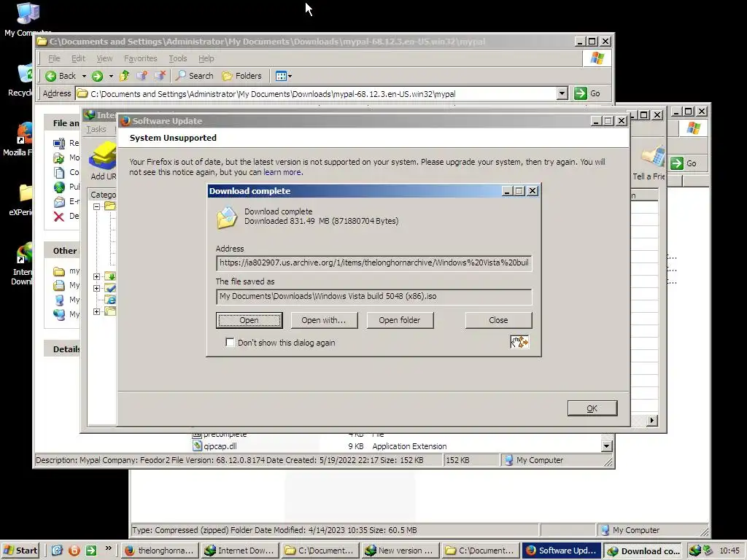
Task: Open the Tools menu in Explorer window
Action: tap(178, 58)
